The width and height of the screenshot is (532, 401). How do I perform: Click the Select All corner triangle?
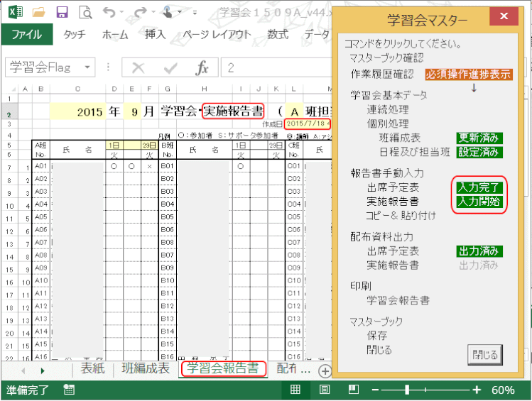click(13, 89)
